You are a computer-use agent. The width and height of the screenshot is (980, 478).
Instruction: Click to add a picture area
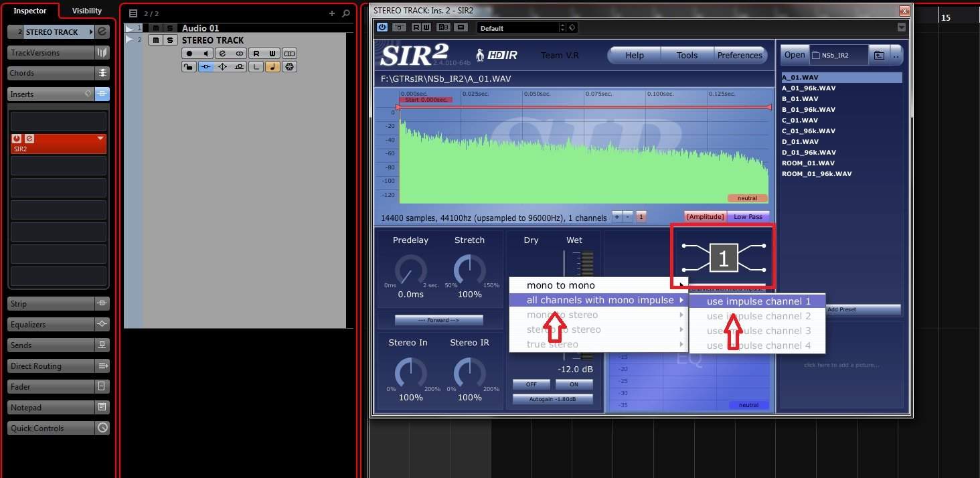pos(841,365)
